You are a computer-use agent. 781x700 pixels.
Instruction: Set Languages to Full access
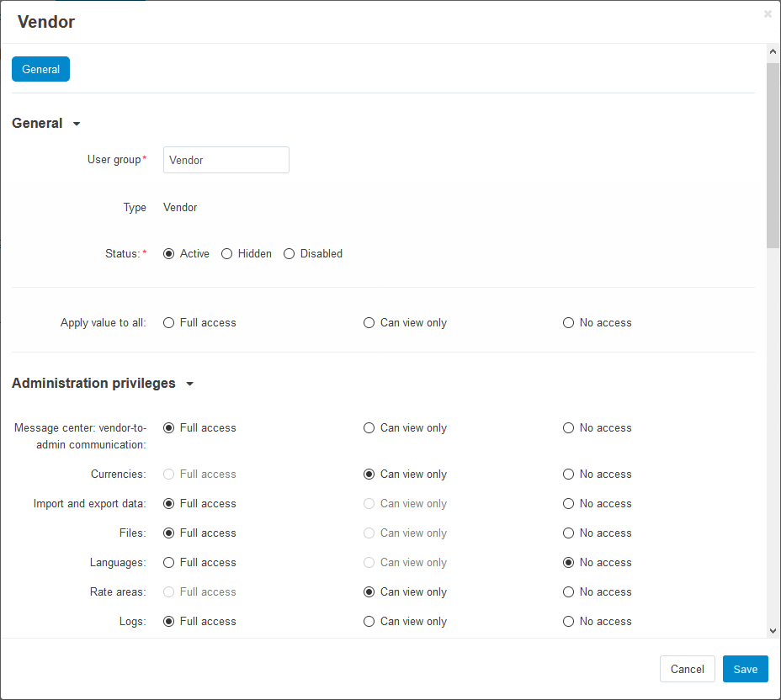point(169,562)
